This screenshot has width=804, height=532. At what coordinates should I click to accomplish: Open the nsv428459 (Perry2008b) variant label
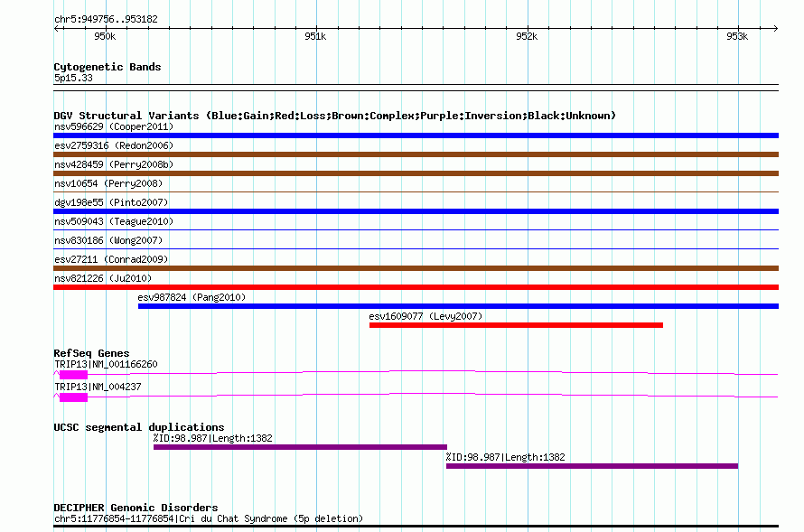[x=113, y=164]
